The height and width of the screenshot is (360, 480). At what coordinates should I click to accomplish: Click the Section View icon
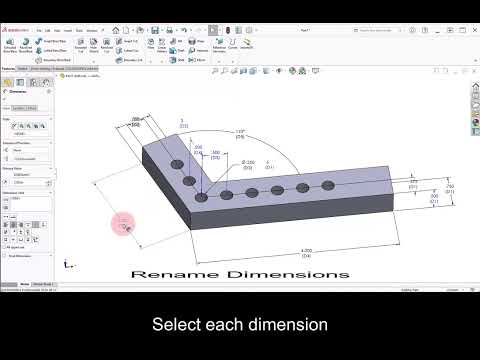pos(244,71)
